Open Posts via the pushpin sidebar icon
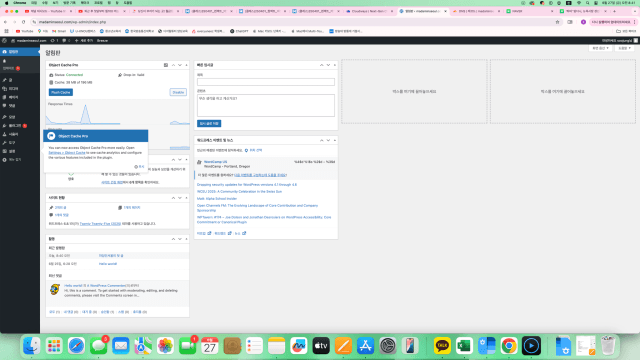This screenshot has height=360, width=640. click(x=4, y=80)
